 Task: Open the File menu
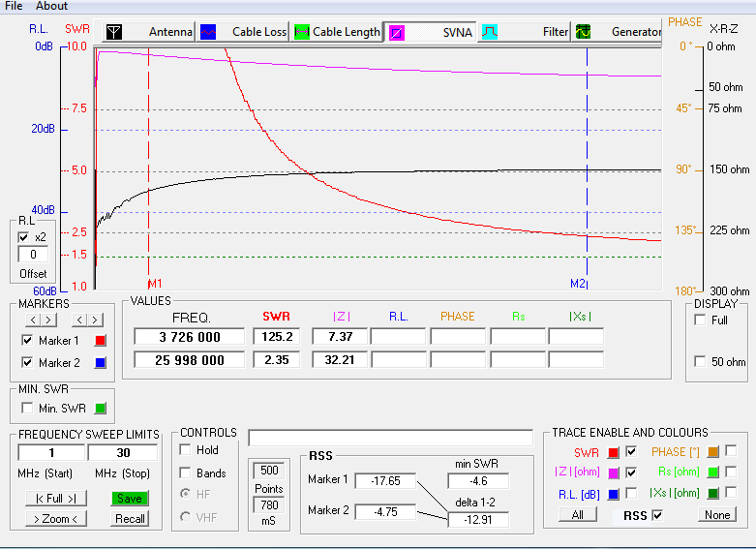(14, 6)
